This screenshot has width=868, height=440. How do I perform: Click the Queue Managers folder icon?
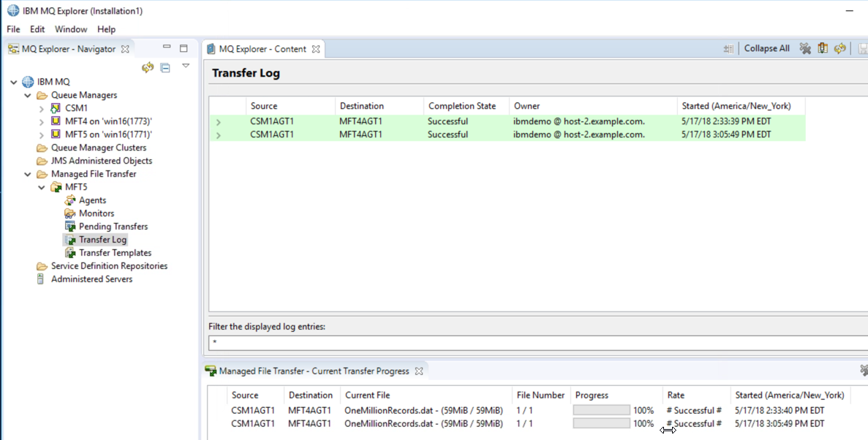[42, 95]
